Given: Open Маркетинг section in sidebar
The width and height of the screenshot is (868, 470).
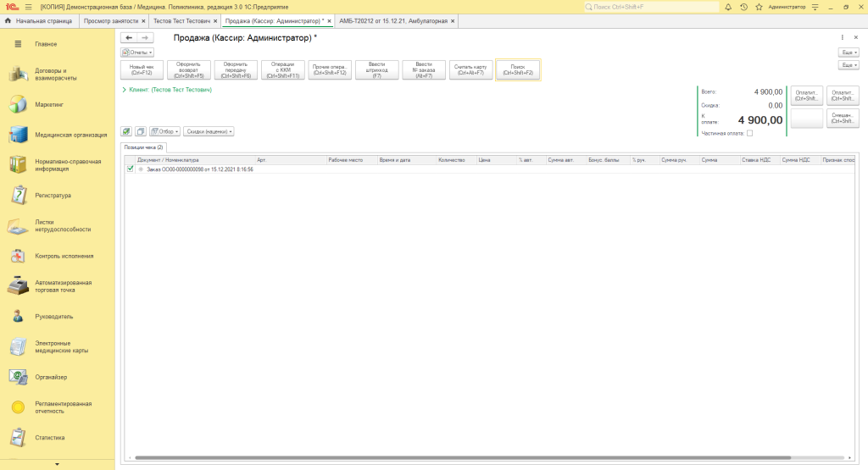Looking at the screenshot, I should [49, 105].
